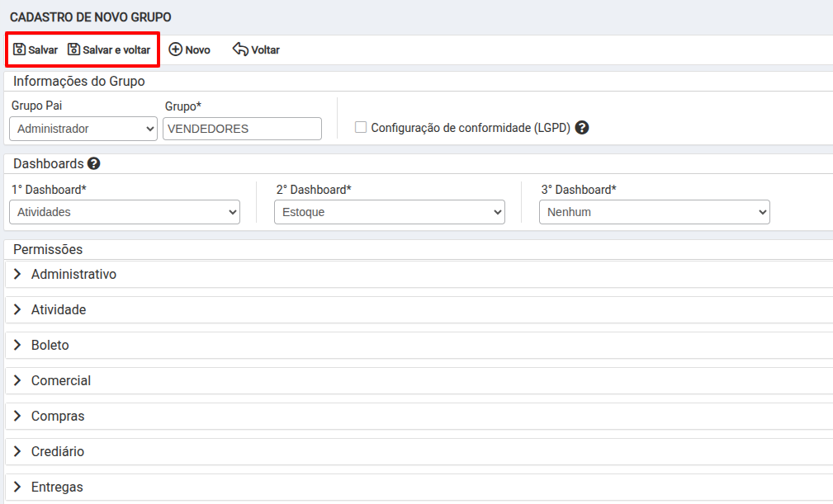Click the Configuração de conformidade (LGPD) label
This screenshot has height=504, width=833.
pyautogui.click(x=471, y=128)
